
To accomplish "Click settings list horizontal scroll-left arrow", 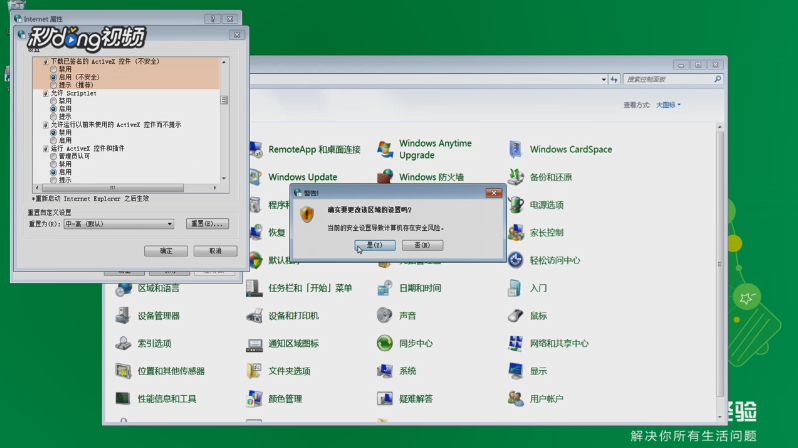I will click(x=37, y=188).
